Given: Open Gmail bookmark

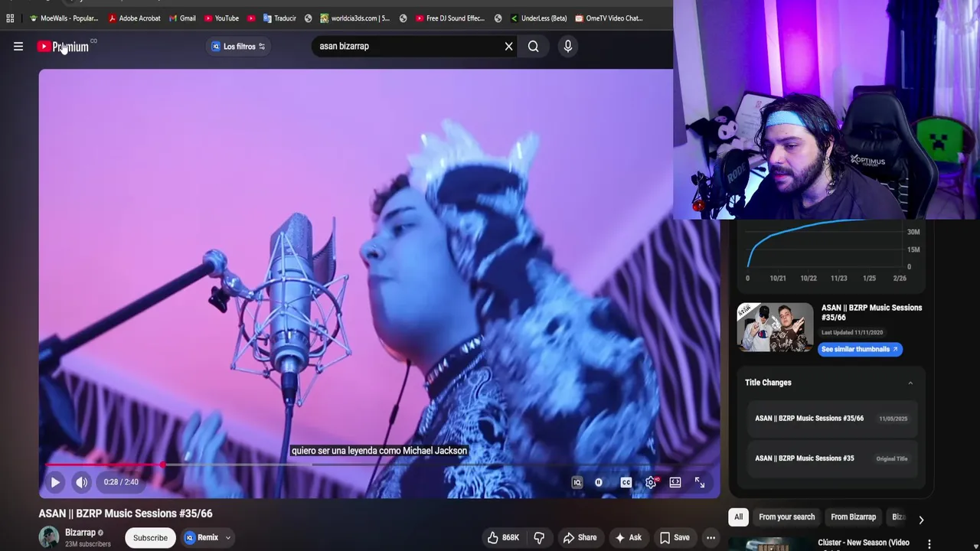Looking at the screenshot, I should [x=182, y=18].
